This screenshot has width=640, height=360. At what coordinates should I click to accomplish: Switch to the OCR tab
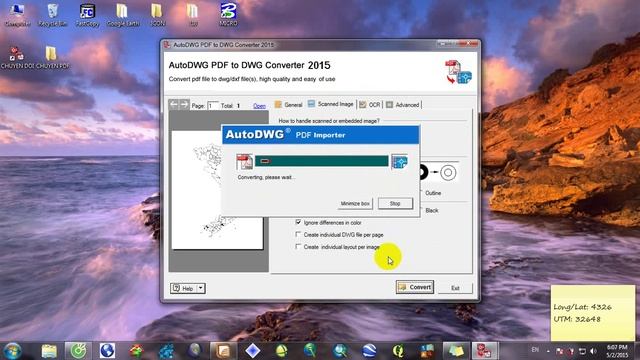tap(370, 105)
